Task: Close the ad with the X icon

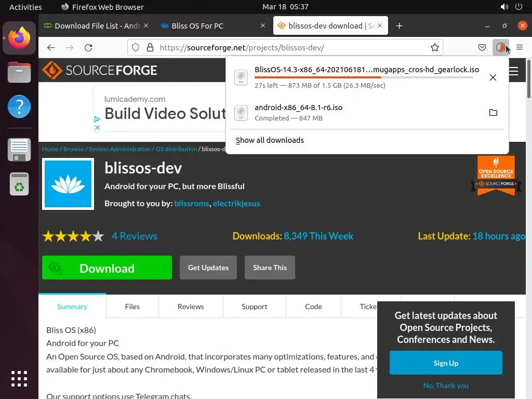Action: pyautogui.click(x=97, y=128)
